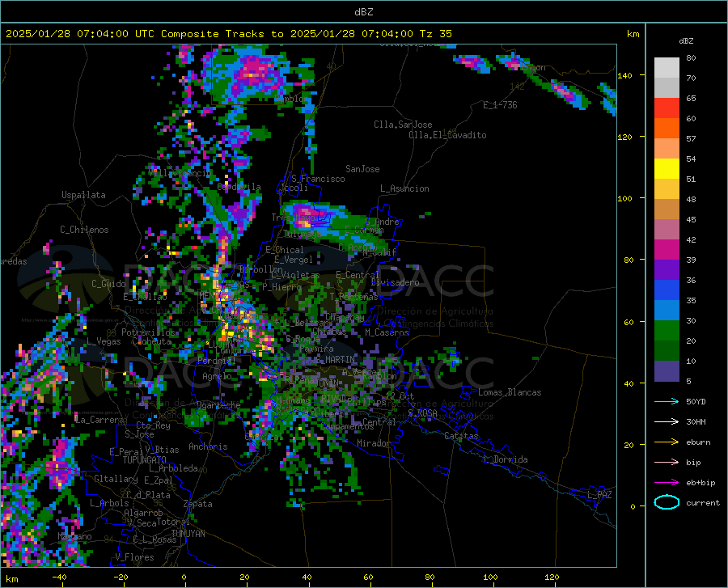Click the timestamp header text 2025/01/28 07:04:00 UTC
728x588 pixels.
(x=80, y=34)
